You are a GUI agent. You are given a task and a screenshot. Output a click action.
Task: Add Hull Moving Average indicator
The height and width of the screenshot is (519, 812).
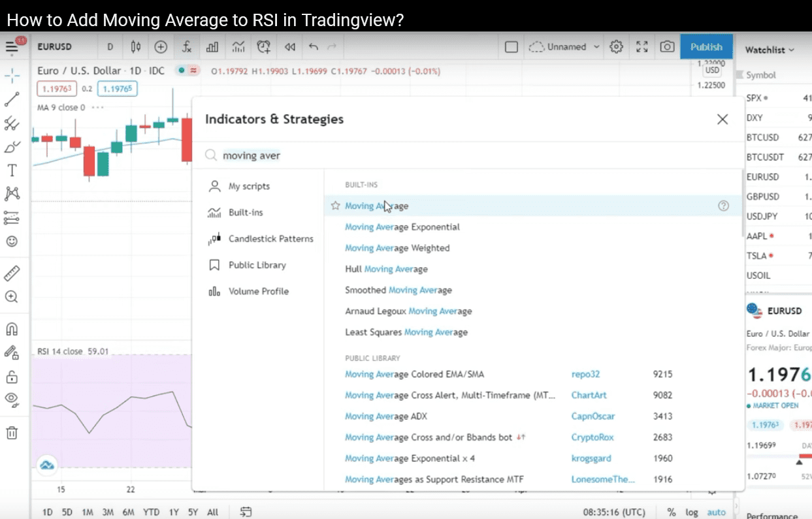[386, 269]
